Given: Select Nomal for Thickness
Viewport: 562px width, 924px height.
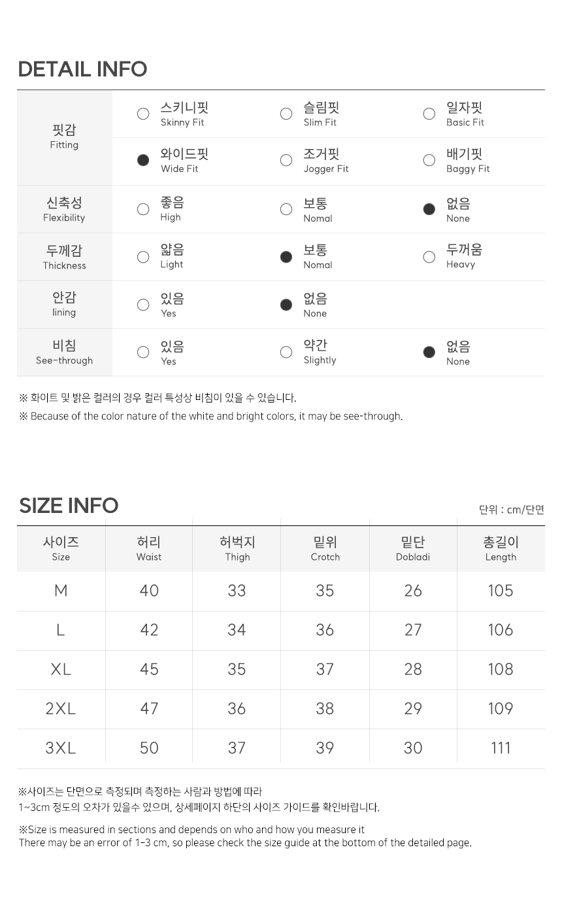Looking at the screenshot, I should pos(286,257).
